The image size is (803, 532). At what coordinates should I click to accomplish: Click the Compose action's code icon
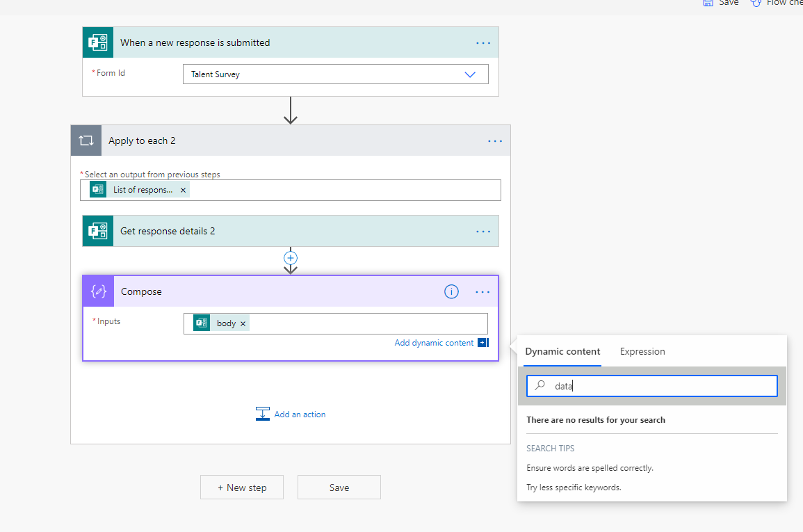coord(98,291)
